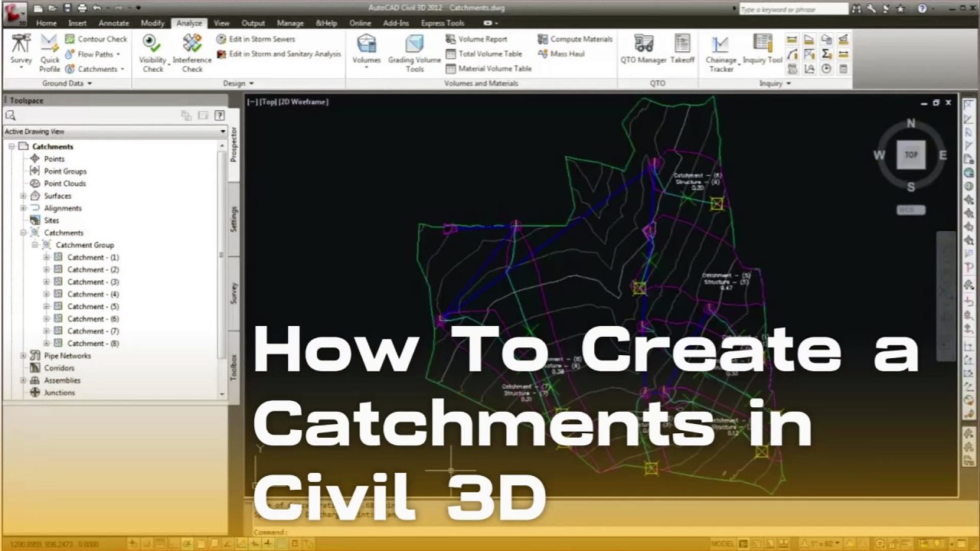Open the Manage ribbon tab
The height and width of the screenshot is (551, 980).
(290, 24)
